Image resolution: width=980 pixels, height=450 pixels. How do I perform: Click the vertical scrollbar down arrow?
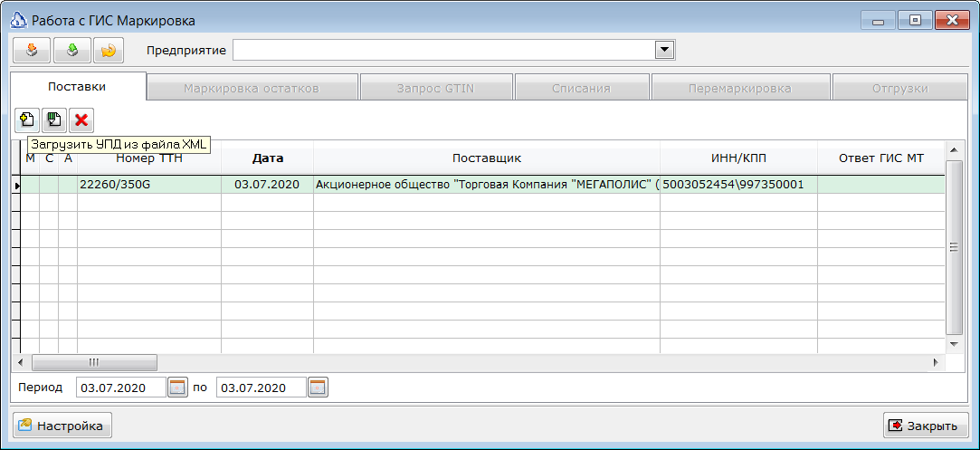[x=954, y=344]
